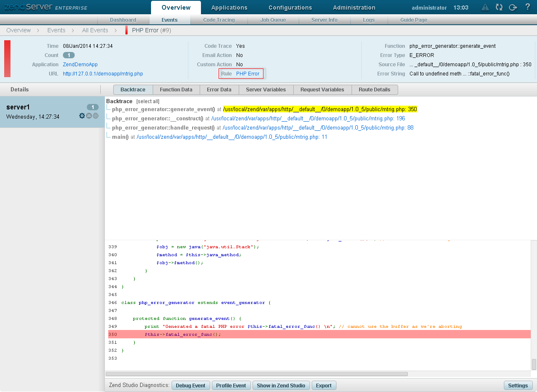
Task: Switch to the Function Data tab
Action: click(176, 90)
